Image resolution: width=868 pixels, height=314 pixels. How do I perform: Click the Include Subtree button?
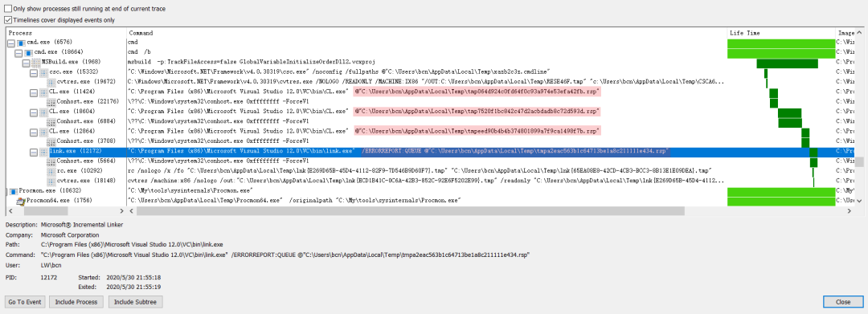pyautogui.click(x=136, y=302)
